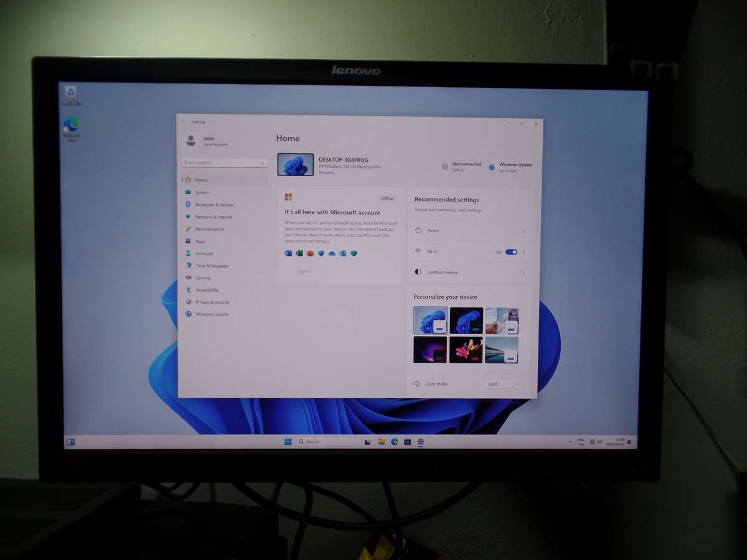Select the purple wallpaper theme thumbnail
This screenshot has width=747, height=560.
430,349
